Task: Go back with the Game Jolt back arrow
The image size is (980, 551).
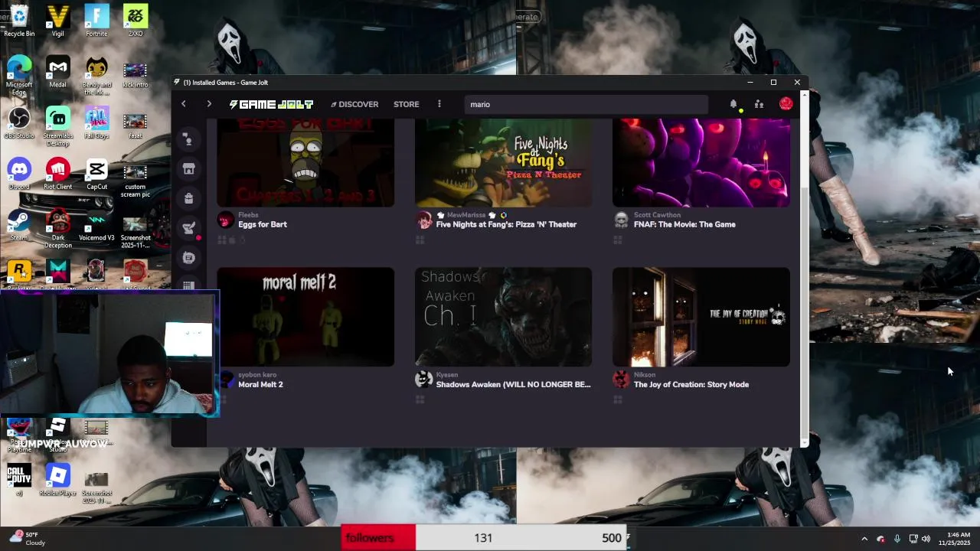Action: [184, 104]
